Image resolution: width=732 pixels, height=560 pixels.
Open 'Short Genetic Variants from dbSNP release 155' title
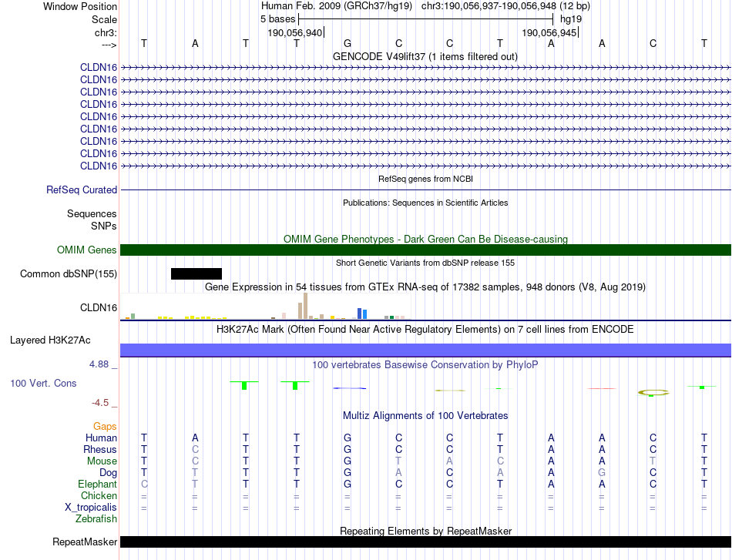[425, 263]
